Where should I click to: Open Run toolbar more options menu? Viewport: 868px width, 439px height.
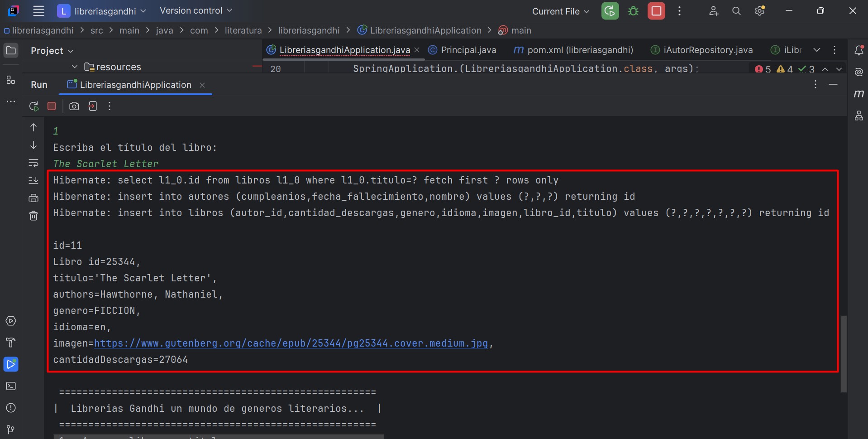coord(110,106)
